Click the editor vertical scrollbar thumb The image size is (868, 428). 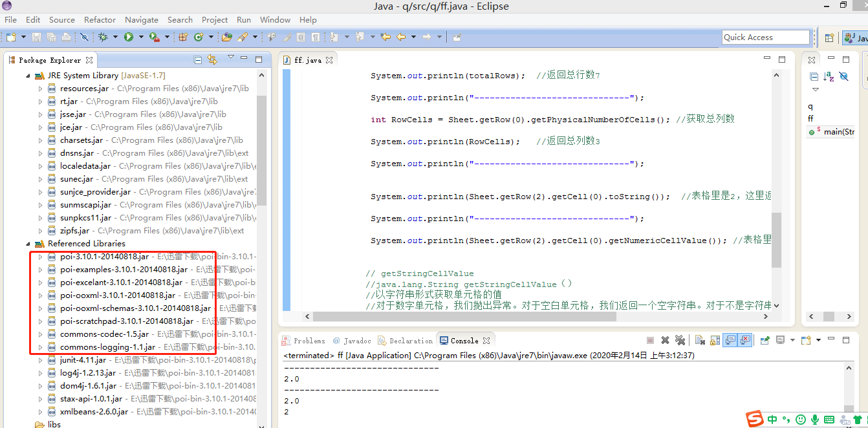776,240
